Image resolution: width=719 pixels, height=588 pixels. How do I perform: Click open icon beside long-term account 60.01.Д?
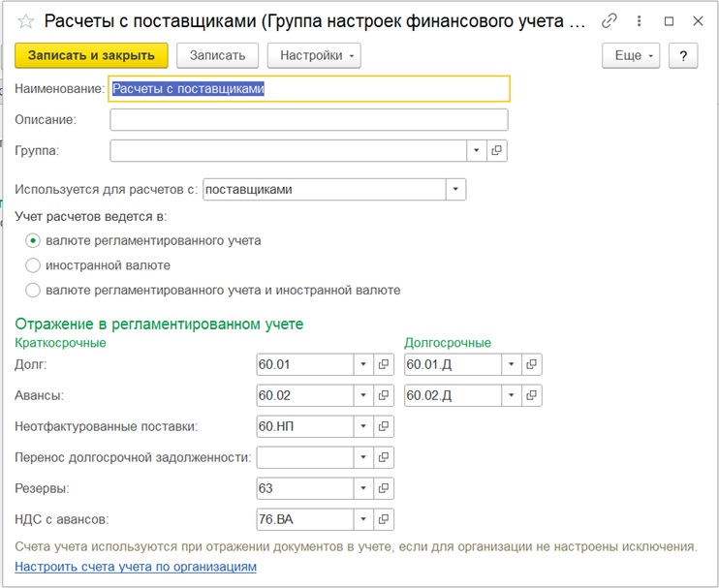[x=531, y=364]
